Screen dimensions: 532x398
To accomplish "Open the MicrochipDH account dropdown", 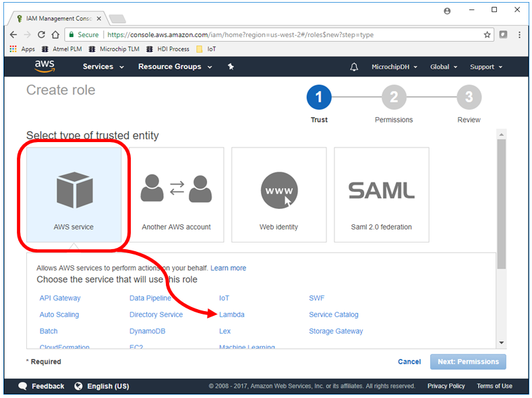I will coord(394,67).
